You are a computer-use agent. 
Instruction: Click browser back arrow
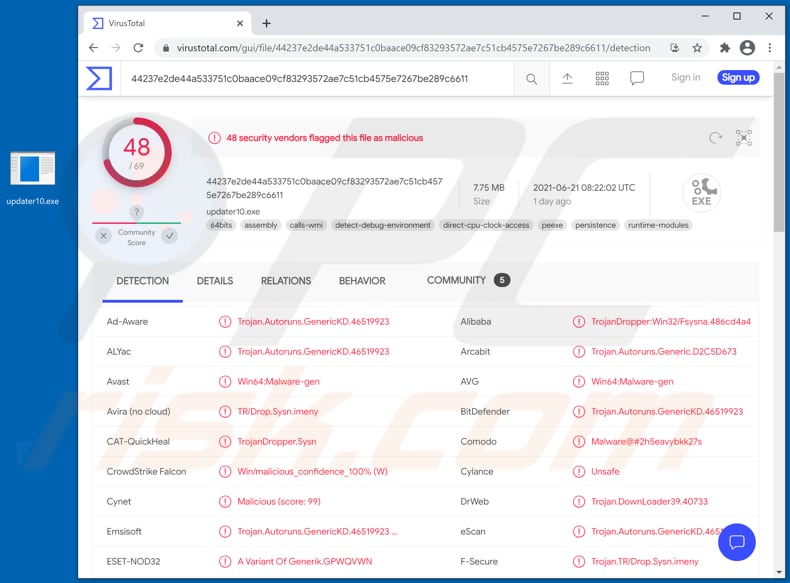pos(94,48)
